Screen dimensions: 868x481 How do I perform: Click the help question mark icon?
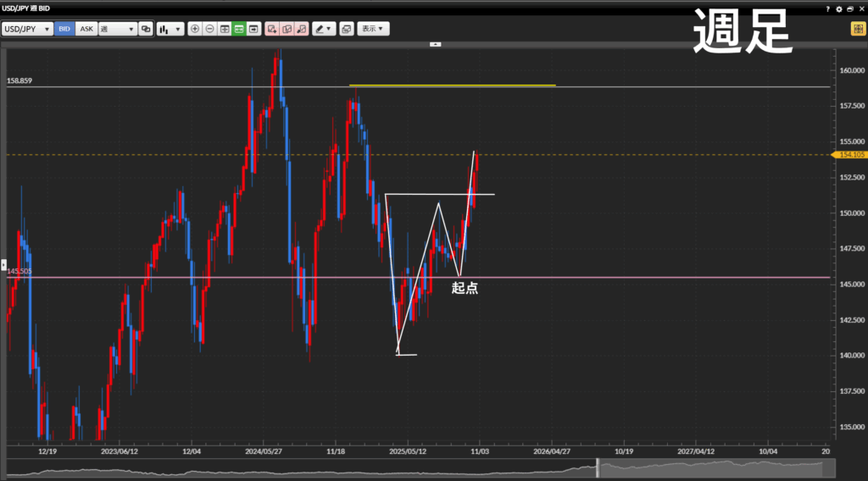pos(827,8)
